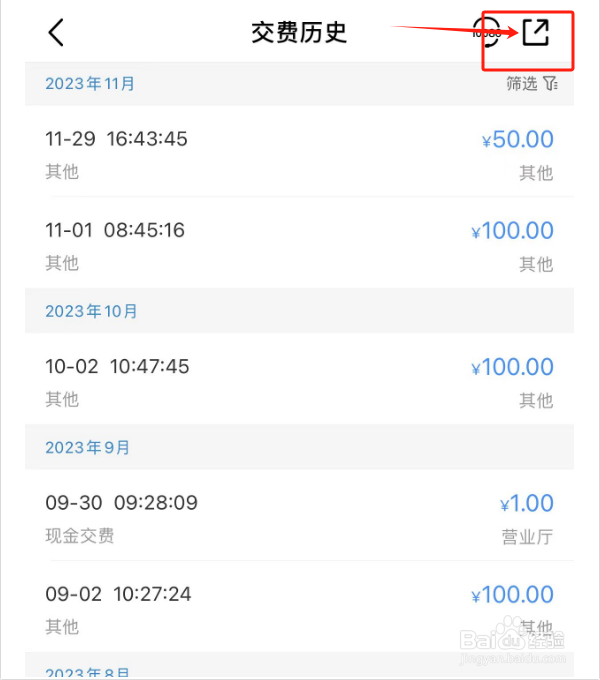This screenshot has width=600, height=680.
Task: Tap the 营业厅 channel label
Action: click(x=527, y=537)
